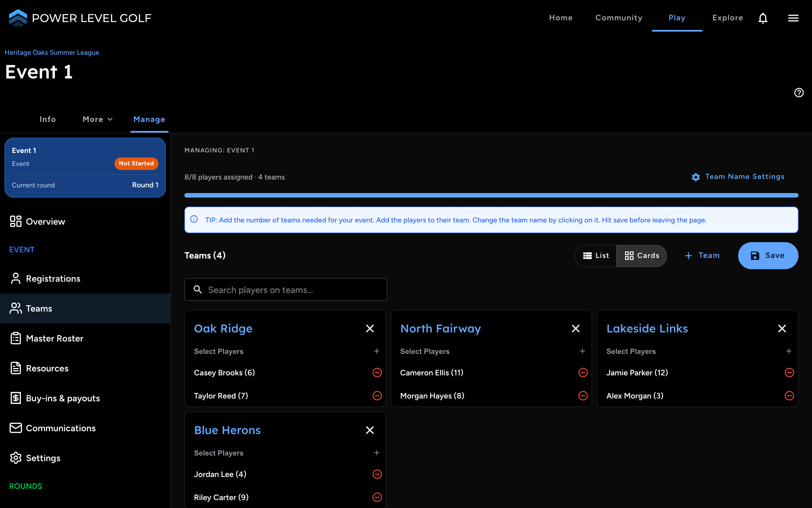Click the 'Teams (4)' heading
The height and width of the screenshot is (508, 812).
click(x=205, y=256)
